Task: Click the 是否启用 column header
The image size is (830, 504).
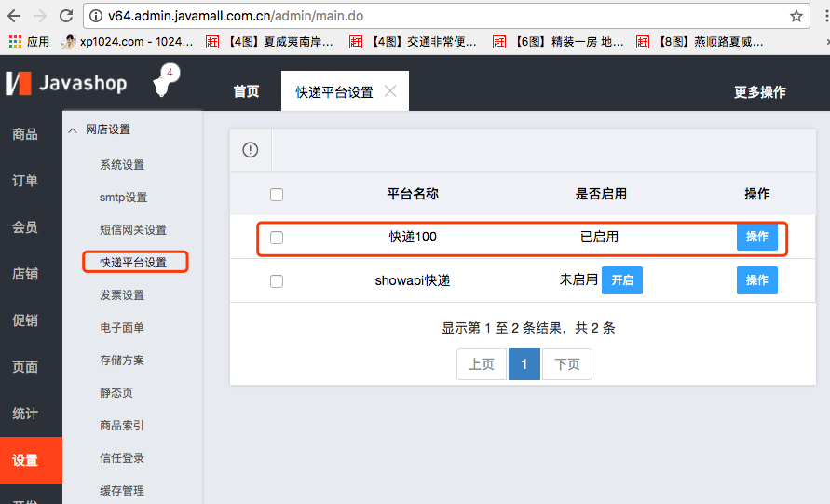Action: pyautogui.click(x=601, y=194)
